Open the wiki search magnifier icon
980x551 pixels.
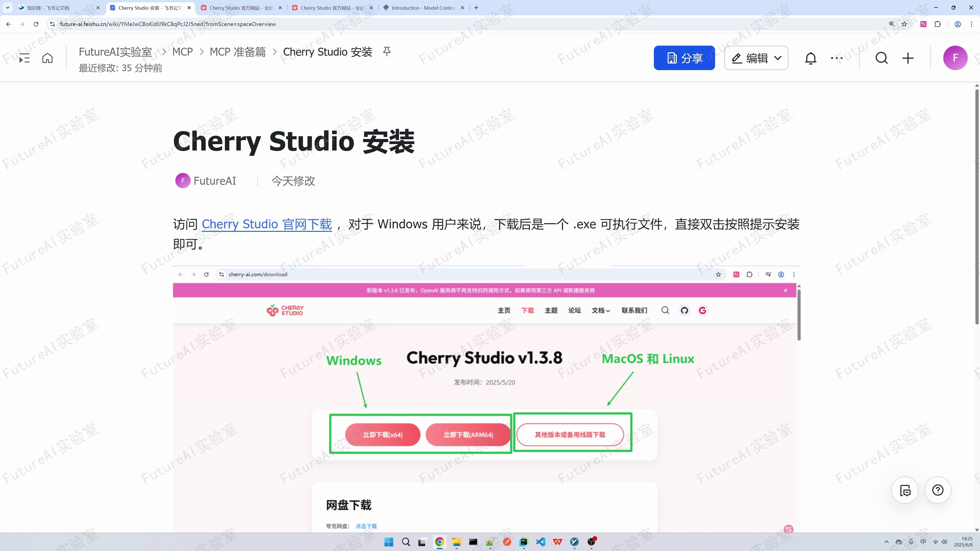882,58
